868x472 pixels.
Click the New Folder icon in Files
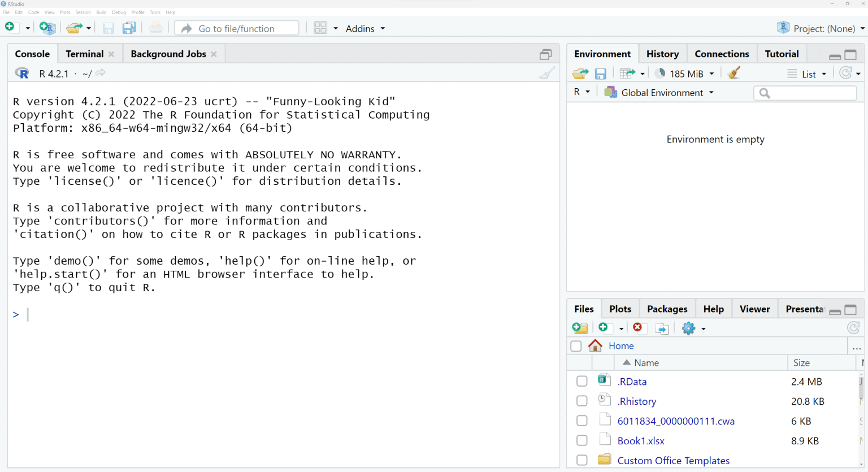coord(580,328)
